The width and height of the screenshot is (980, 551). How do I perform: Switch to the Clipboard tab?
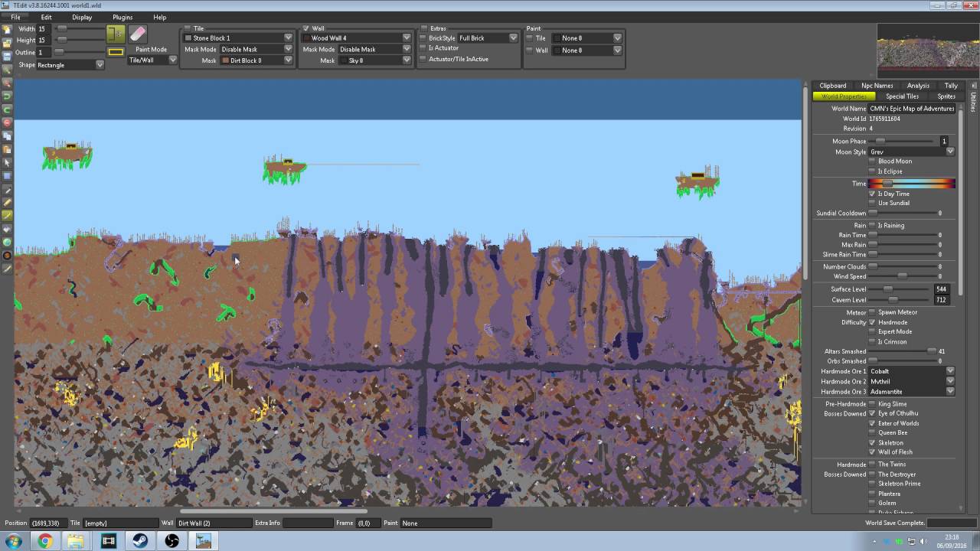pos(833,86)
